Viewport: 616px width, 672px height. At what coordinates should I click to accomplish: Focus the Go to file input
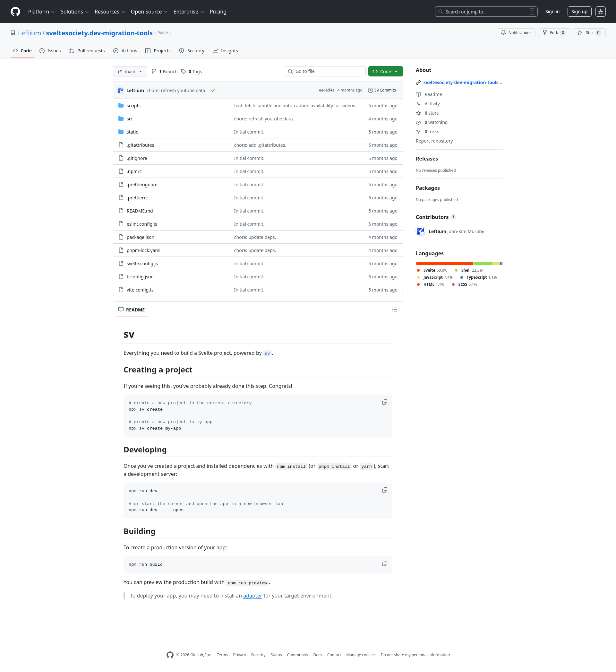point(325,71)
